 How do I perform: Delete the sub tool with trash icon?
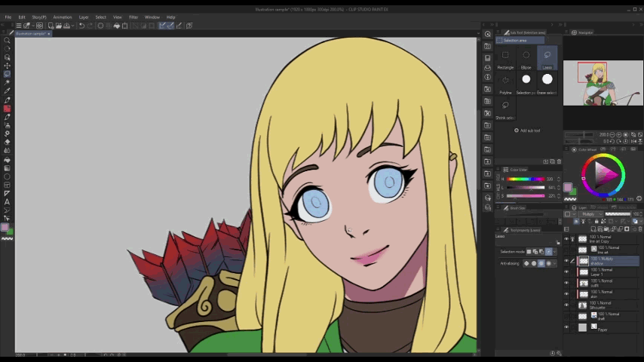559,161
